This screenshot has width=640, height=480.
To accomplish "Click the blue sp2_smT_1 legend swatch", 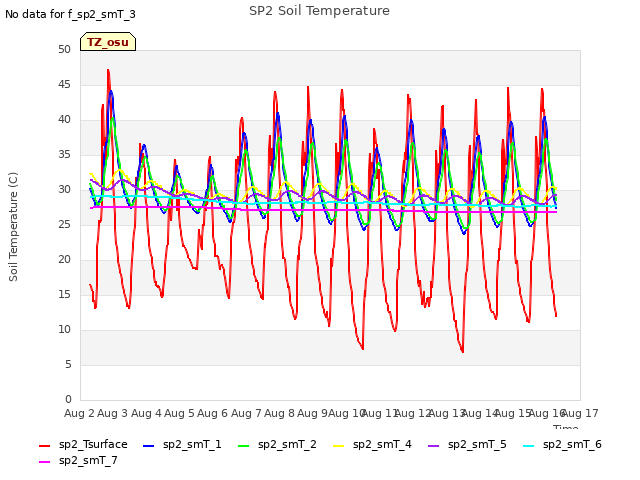I will 149,446.
